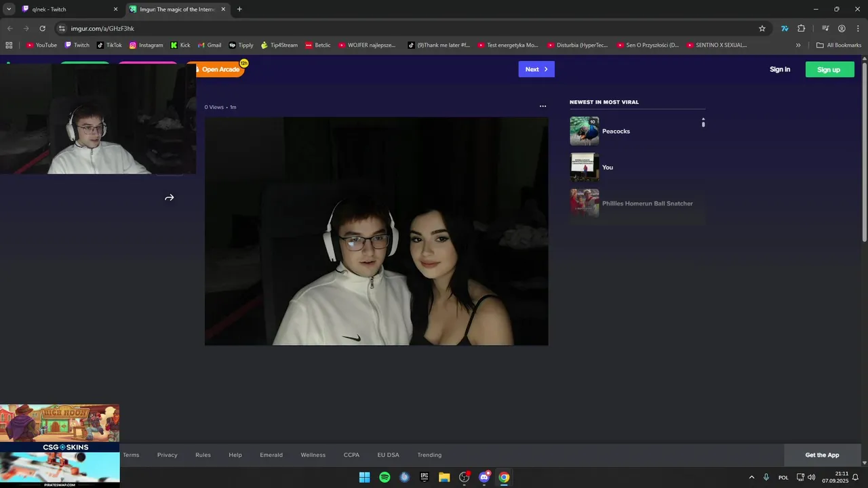Close the qlnek - Twitch tab
The height and width of the screenshot is (488, 868).
tap(115, 9)
